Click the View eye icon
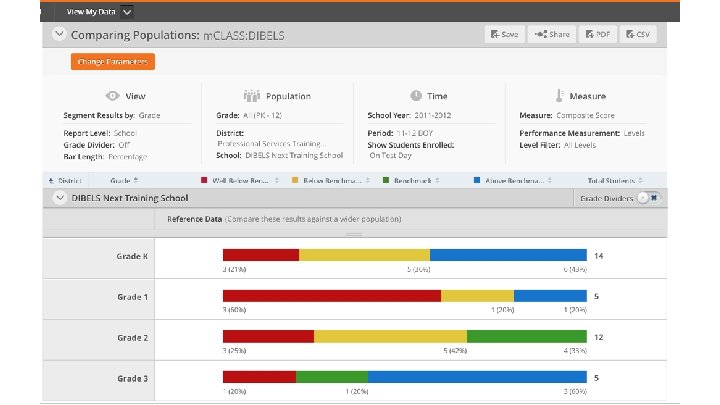The image size is (720, 405). [112, 96]
